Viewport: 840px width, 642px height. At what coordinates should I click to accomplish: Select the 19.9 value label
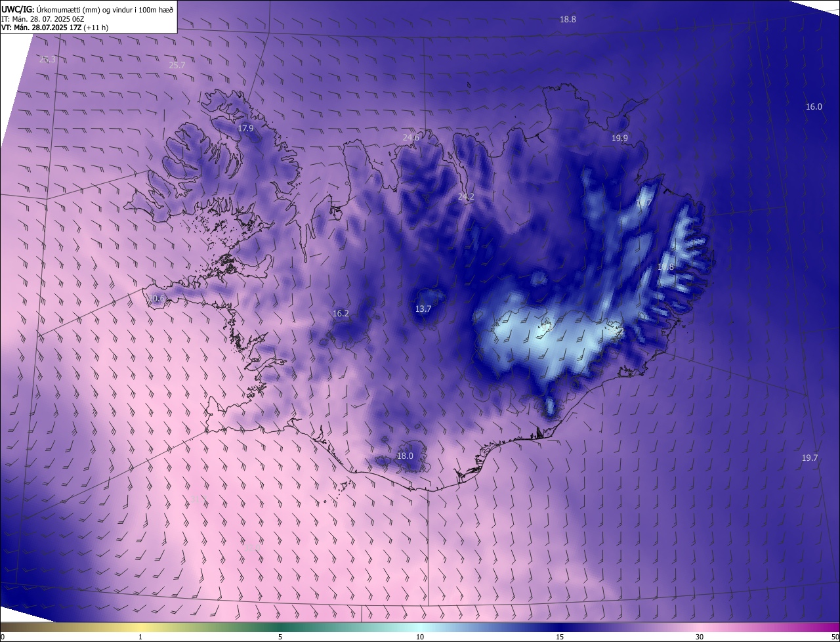pyautogui.click(x=619, y=138)
